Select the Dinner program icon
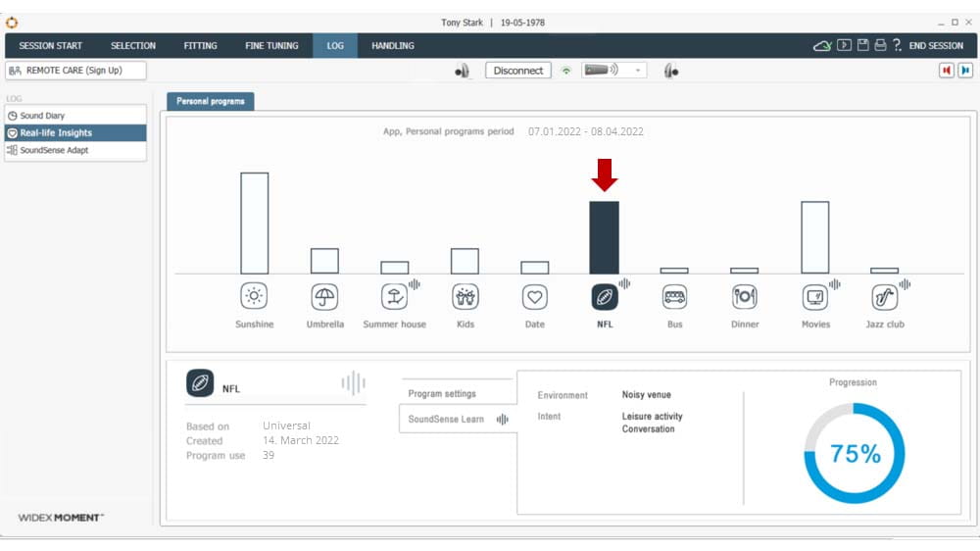 coord(745,296)
